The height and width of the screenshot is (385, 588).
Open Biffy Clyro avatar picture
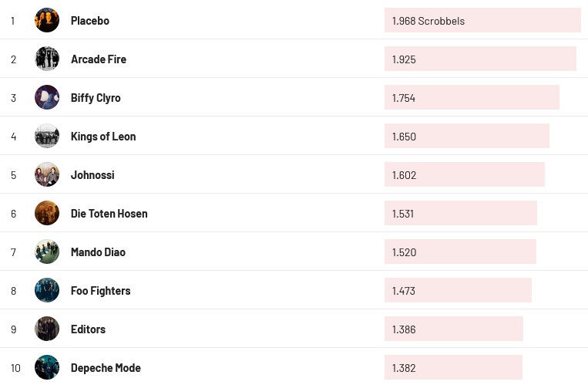47,97
